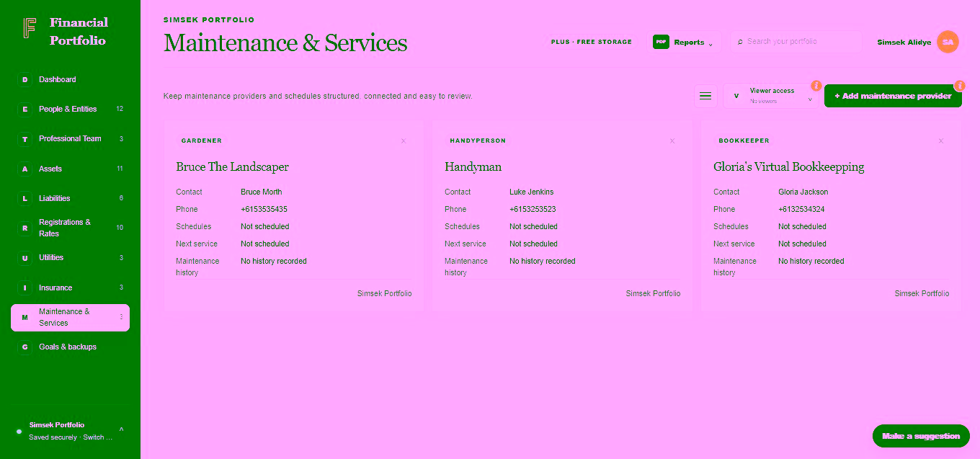
Task: Click the Professional Team T icon
Action: pyautogui.click(x=25, y=139)
